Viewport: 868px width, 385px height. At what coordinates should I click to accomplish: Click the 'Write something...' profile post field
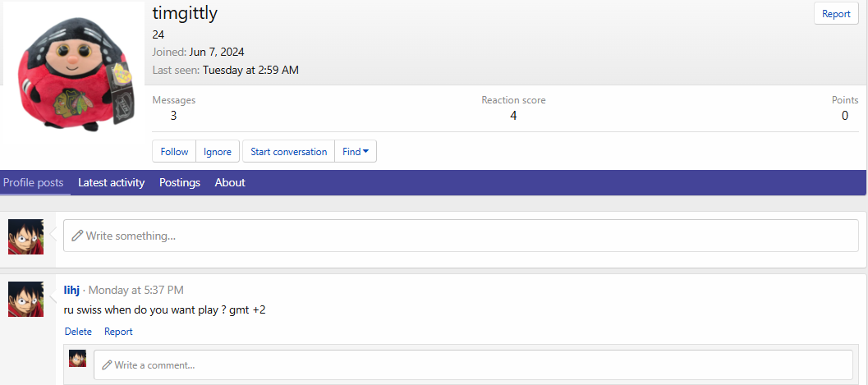click(x=460, y=236)
